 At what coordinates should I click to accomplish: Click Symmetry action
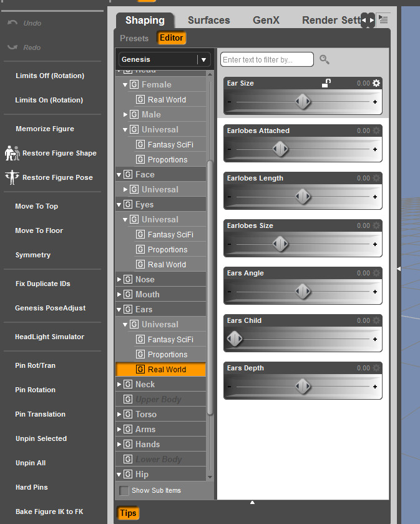point(32,255)
